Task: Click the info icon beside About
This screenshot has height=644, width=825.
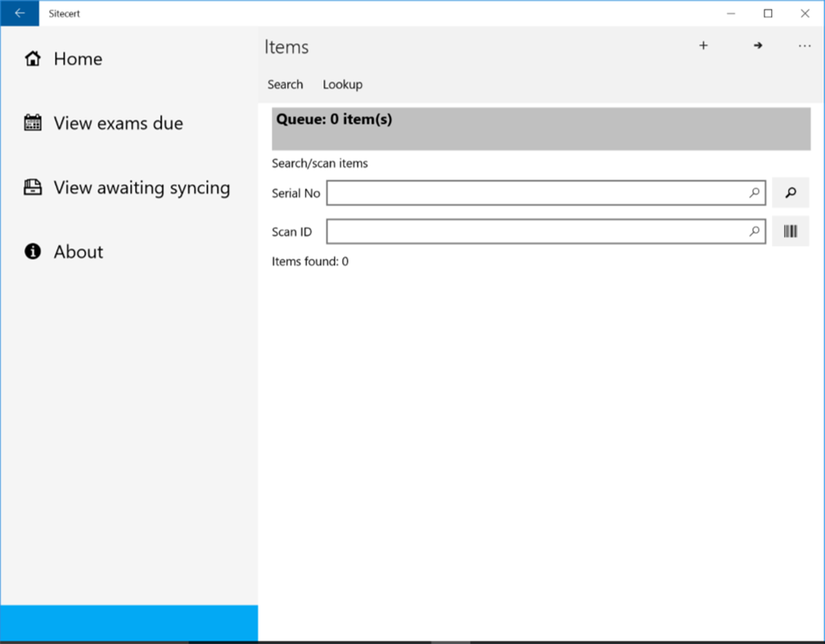Action: click(x=32, y=251)
